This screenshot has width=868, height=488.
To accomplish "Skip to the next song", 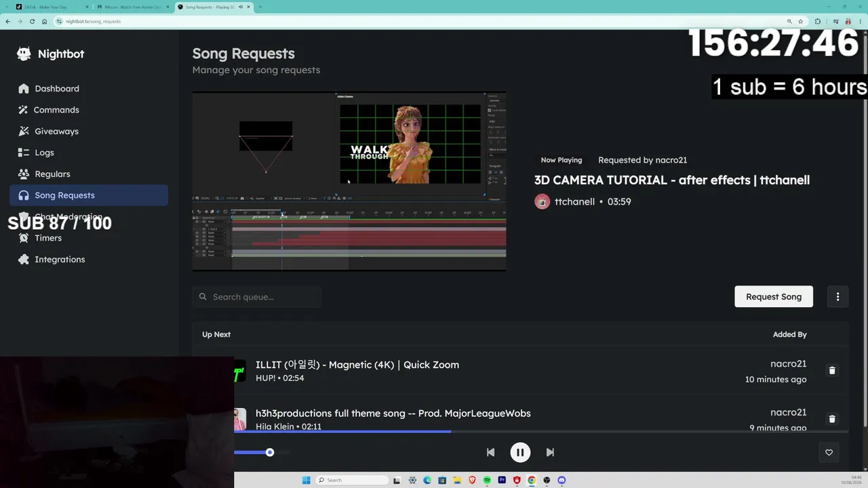I will [550, 452].
